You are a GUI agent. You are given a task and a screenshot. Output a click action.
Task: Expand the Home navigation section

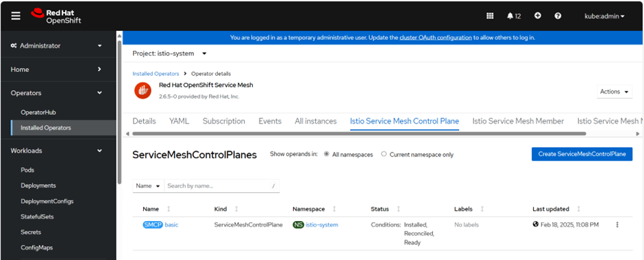click(58, 70)
